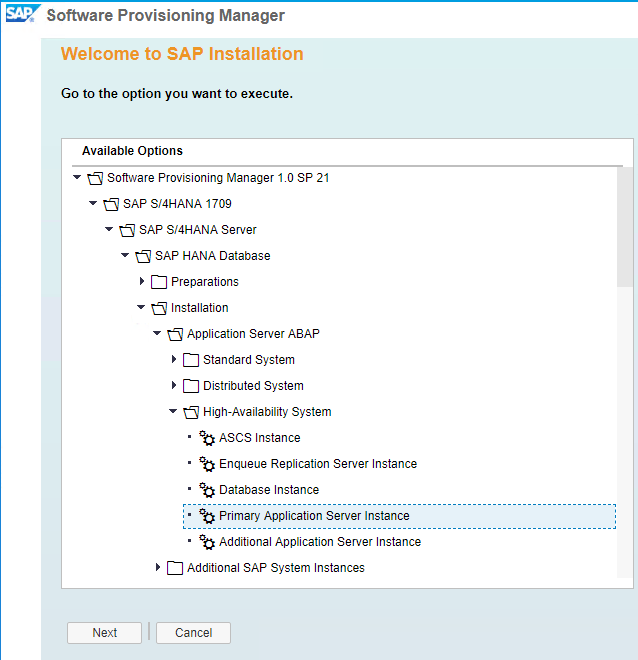Click the Database Instance gear icon
The image size is (638, 660).
click(207, 490)
